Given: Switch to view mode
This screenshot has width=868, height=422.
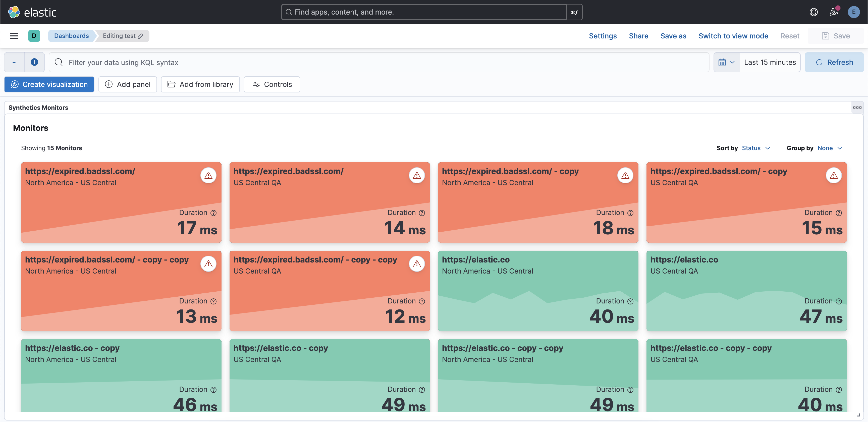Looking at the screenshot, I should point(733,36).
